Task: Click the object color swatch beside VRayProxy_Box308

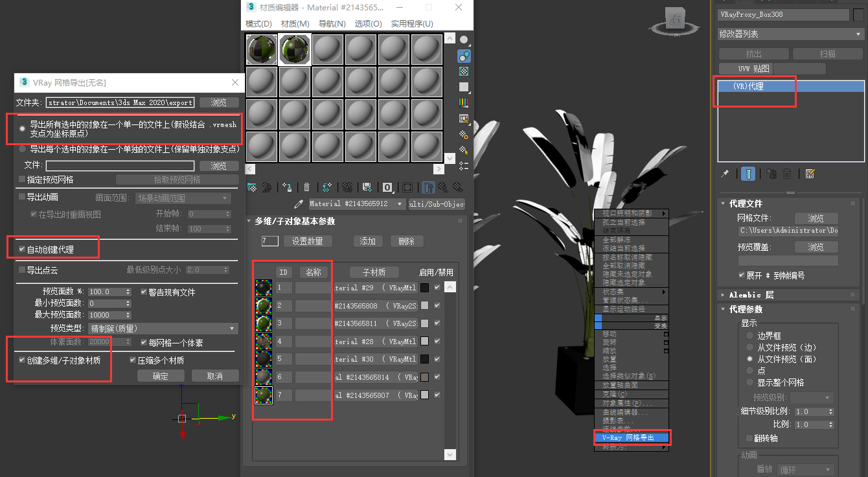Action: [858, 15]
